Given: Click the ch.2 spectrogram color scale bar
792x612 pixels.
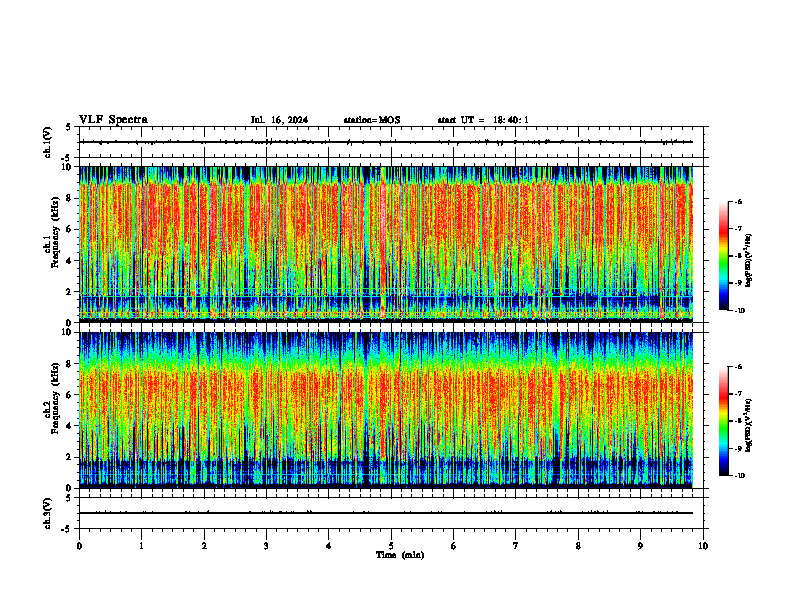Looking at the screenshot, I should click(723, 421).
